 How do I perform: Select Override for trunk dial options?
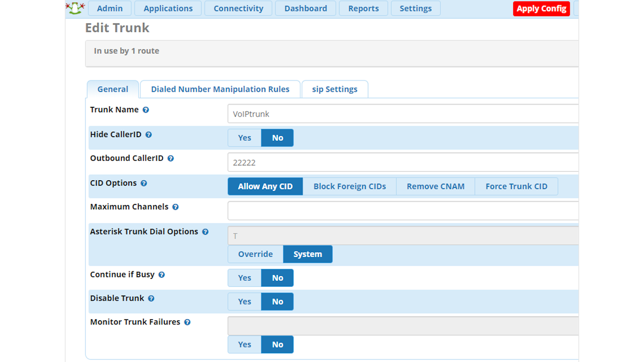point(255,254)
